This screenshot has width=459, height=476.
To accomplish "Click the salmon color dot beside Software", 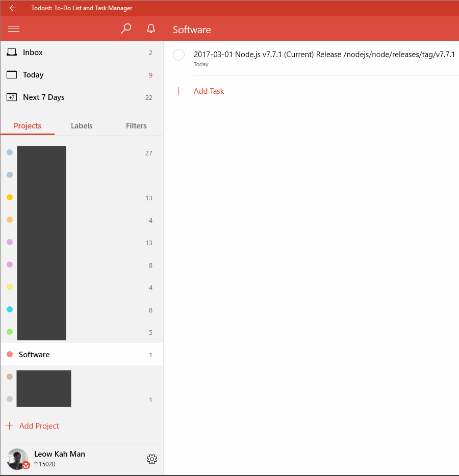I will click(x=10, y=354).
